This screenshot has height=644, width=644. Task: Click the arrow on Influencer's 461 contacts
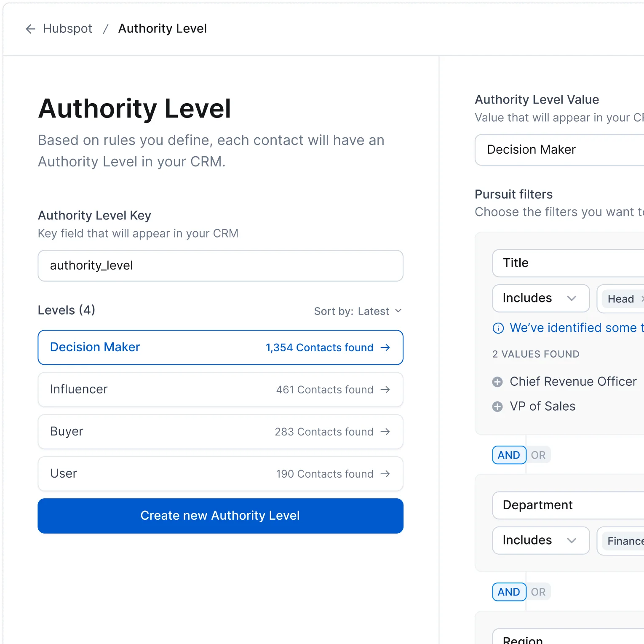385,390
